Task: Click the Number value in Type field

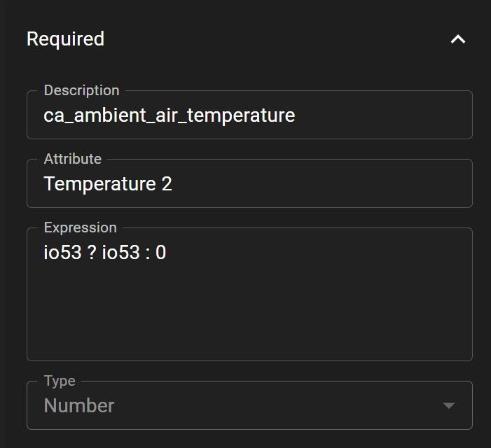Action: pyautogui.click(x=79, y=405)
